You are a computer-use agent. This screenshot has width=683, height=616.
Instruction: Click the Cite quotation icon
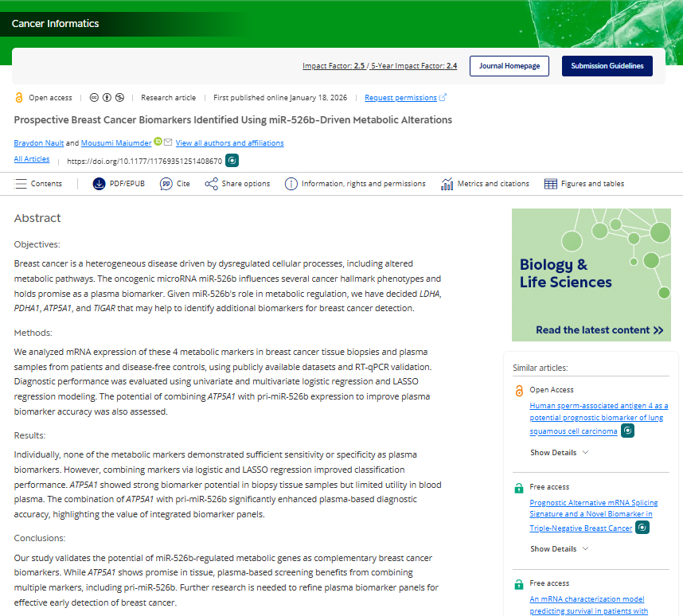[166, 184]
